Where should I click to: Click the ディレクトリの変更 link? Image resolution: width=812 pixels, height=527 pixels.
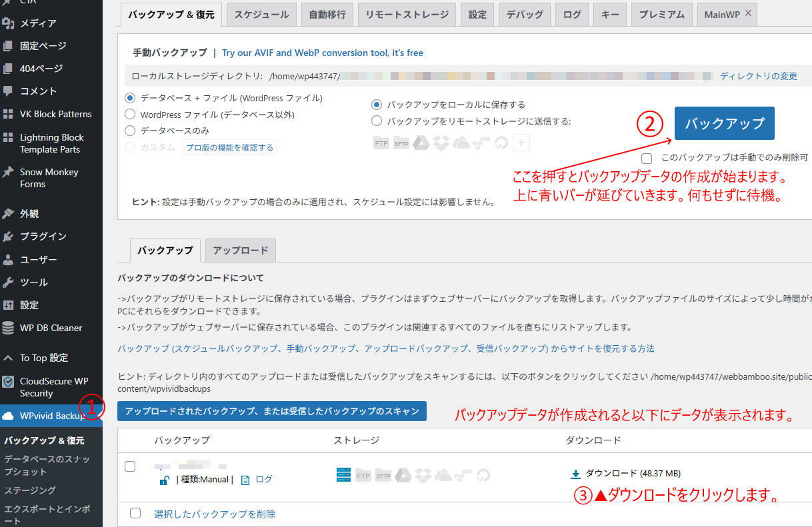[758, 76]
